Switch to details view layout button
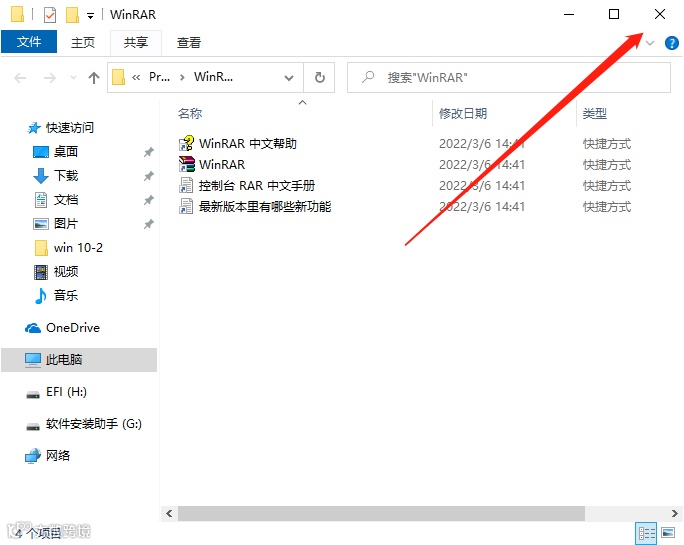This screenshot has width=684, height=545. click(x=646, y=533)
